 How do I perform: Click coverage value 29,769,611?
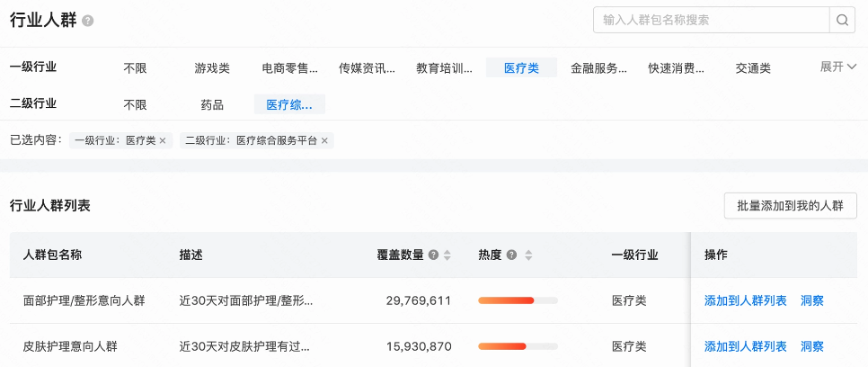[x=419, y=301]
